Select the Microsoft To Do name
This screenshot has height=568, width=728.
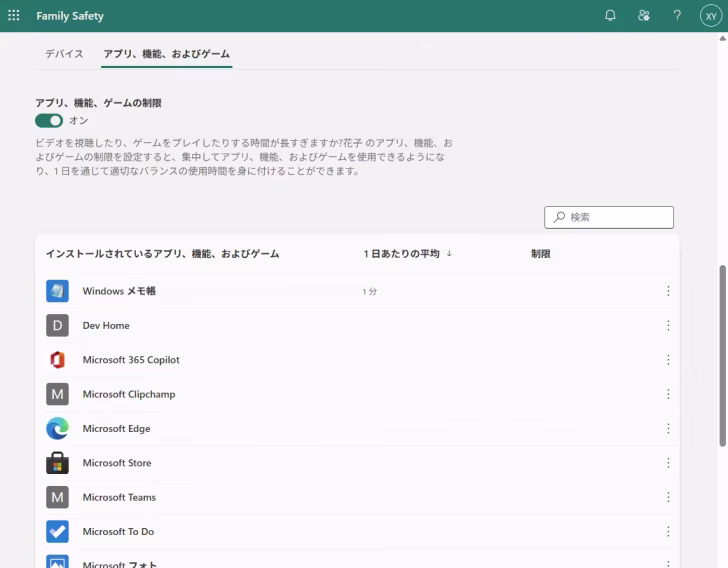tap(118, 531)
